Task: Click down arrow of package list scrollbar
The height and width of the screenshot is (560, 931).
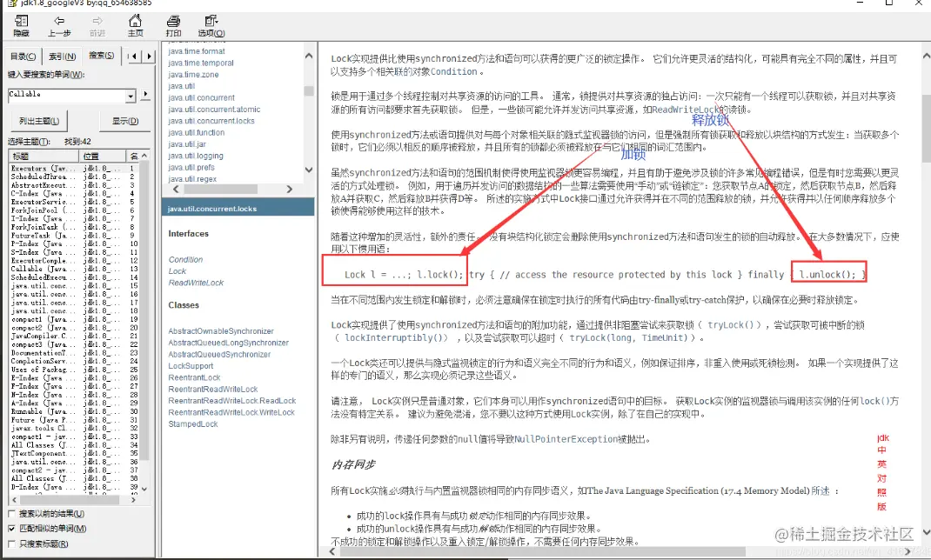Action: 309,170
